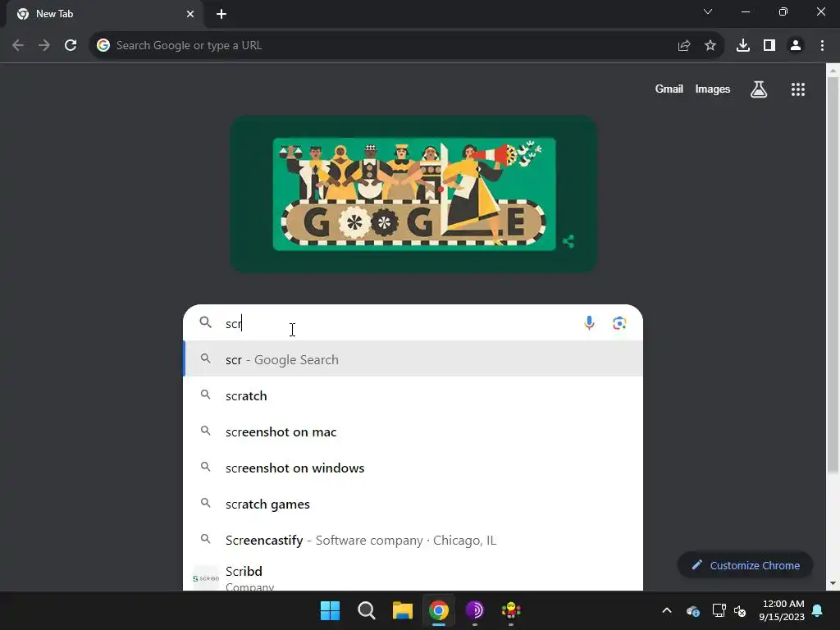Click the browser back arrow
Image resolution: width=840 pixels, height=630 pixels.
coord(18,46)
